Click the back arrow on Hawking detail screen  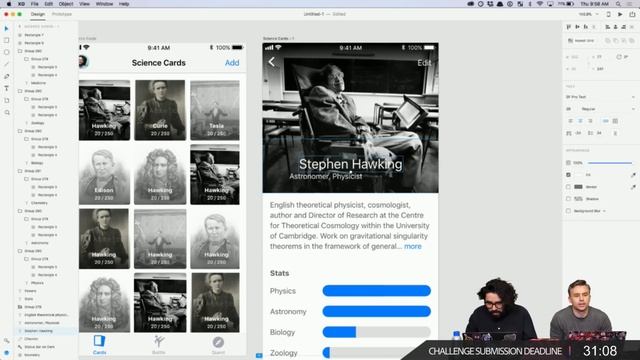272,62
